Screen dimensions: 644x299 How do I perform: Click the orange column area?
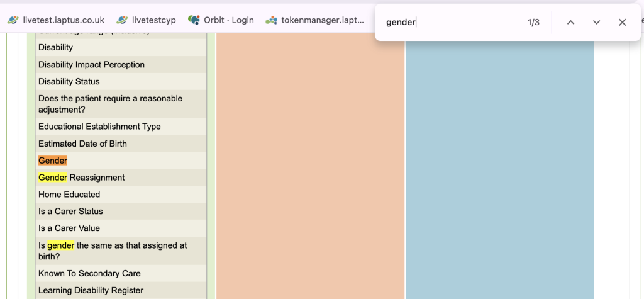(x=310, y=164)
